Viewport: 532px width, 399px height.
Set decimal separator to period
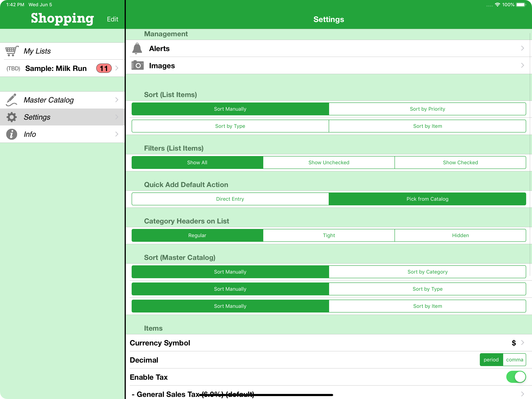click(491, 359)
